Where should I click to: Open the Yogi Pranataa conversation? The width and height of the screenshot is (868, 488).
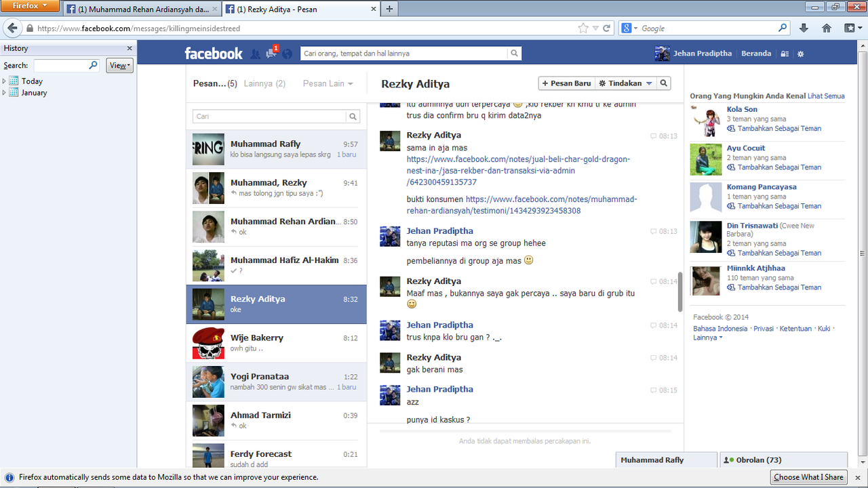pos(276,382)
